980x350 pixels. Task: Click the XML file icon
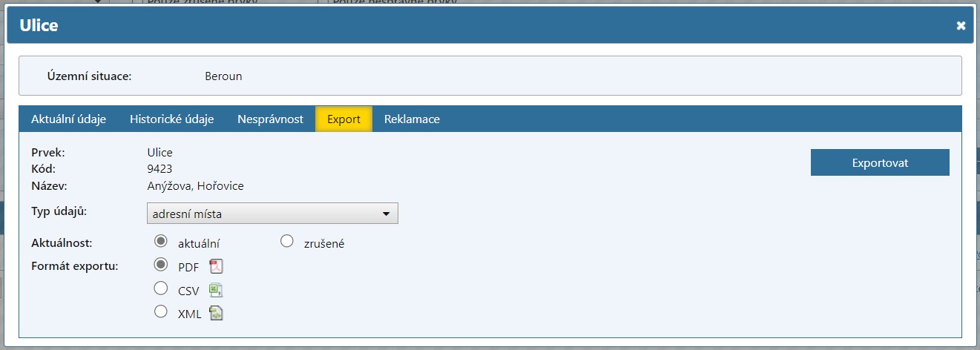(216, 313)
